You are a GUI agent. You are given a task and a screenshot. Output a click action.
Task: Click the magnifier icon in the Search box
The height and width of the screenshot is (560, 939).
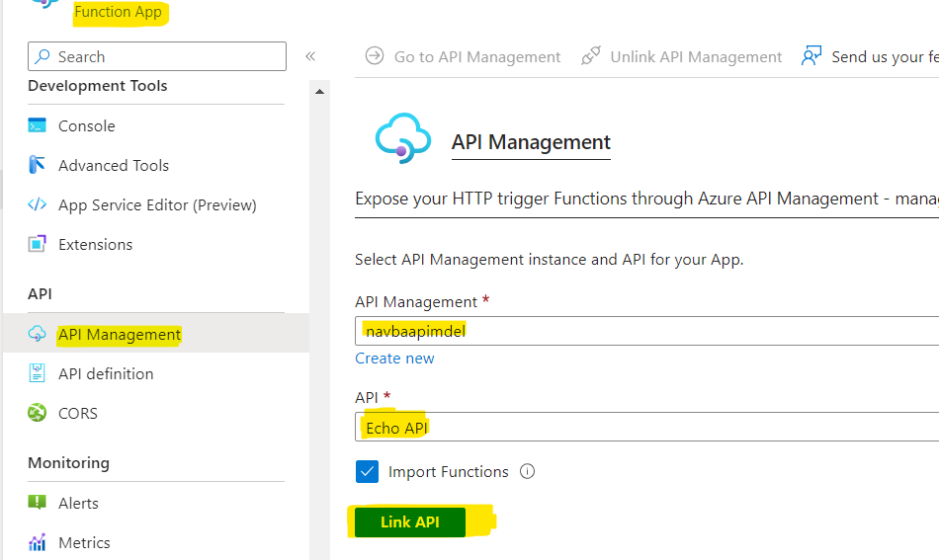pos(43,56)
